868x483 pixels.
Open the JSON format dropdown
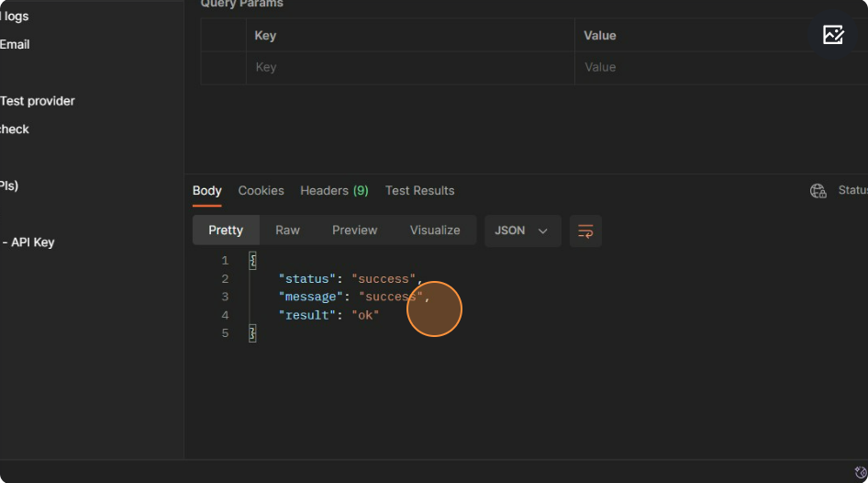pos(522,230)
